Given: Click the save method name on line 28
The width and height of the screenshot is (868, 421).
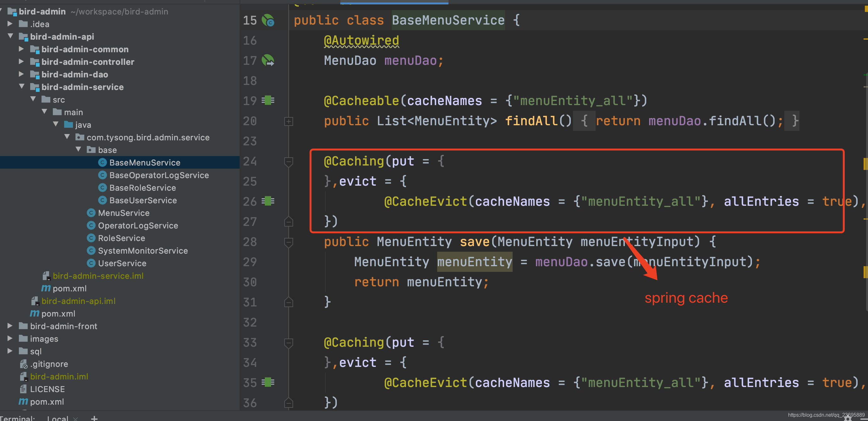Looking at the screenshot, I should pos(475,242).
